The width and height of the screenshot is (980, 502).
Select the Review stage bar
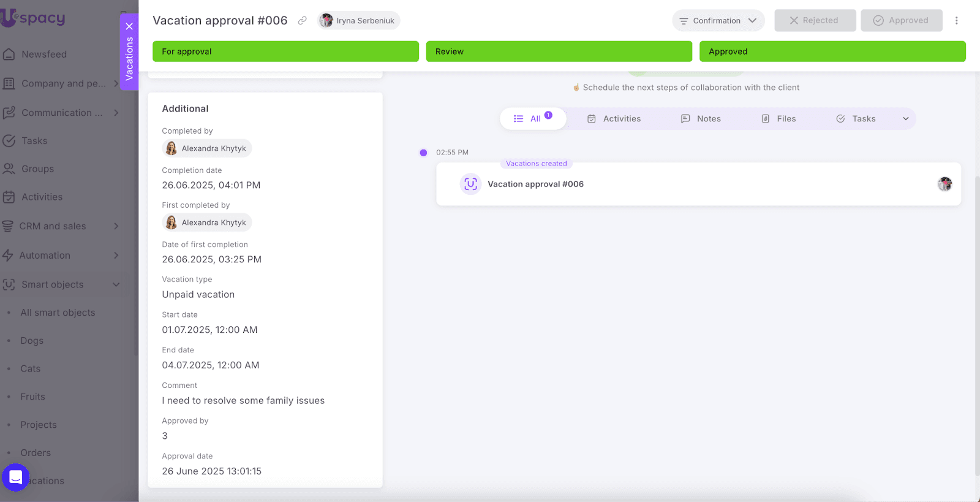point(559,51)
